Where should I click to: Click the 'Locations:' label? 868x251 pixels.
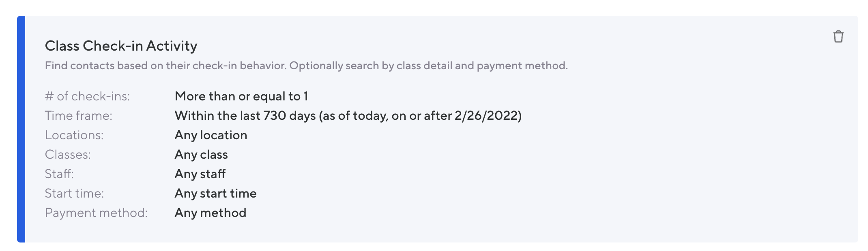[x=74, y=135]
